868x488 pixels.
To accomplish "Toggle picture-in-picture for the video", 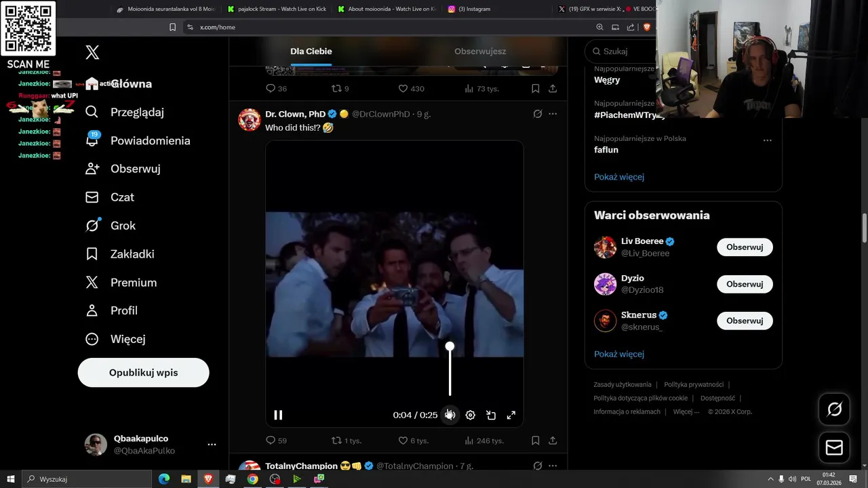I will [491, 415].
